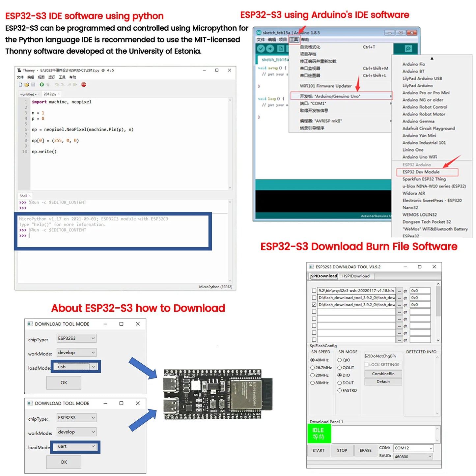Run the script with the green play icon
The image size is (476, 476).
tap(42, 84)
